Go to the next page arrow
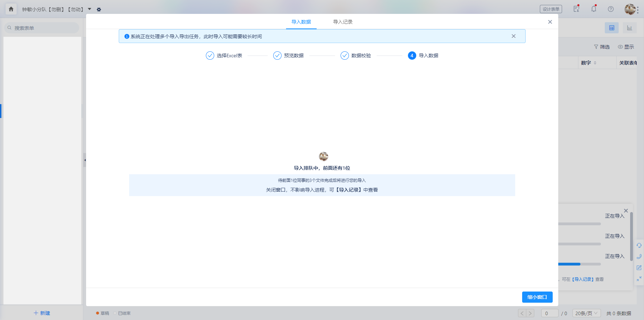Viewport: 644px width, 320px height. 530,313
